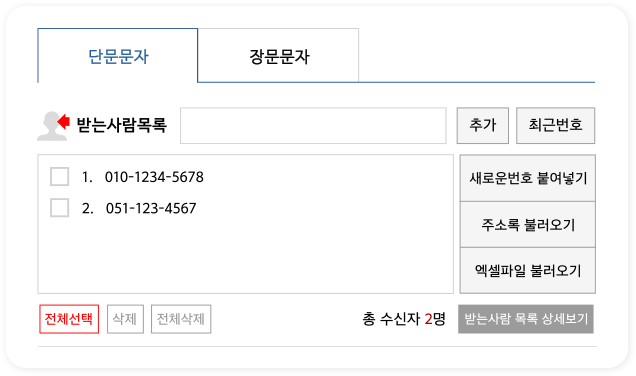The width and height of the screenshot is (636, 376).
Task: Click 전체삭제 to remove all recipients
Action: click(181, 319)
